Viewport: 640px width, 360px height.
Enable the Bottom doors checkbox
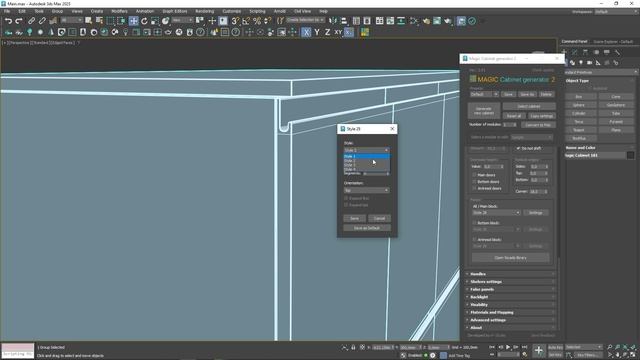coord(474,182)
